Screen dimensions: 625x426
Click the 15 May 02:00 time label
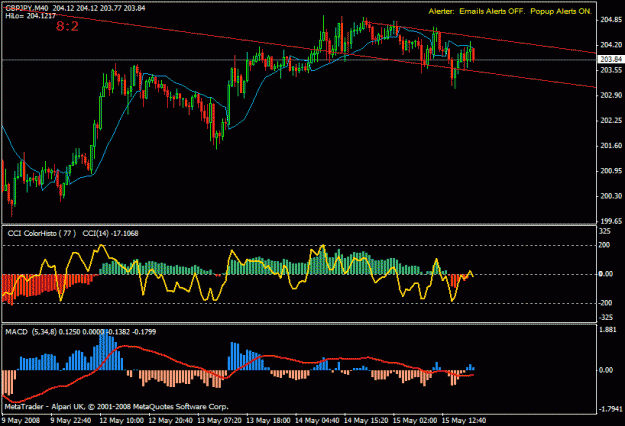click(415, 420)
